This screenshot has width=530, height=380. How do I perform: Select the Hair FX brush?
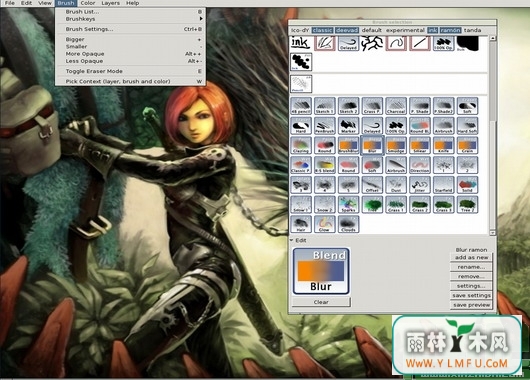[301, 224]
